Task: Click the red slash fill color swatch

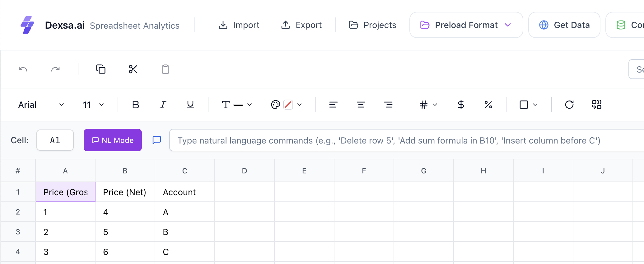Action: tap(288, 105)
